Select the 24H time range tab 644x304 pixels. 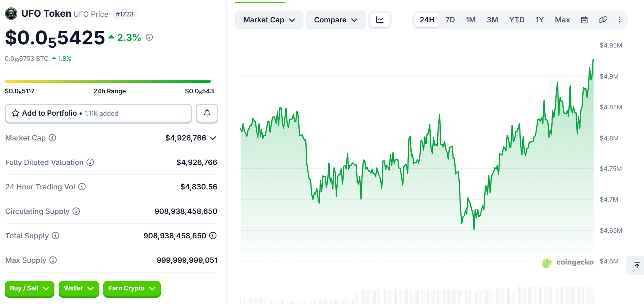[x=427, y=20]
